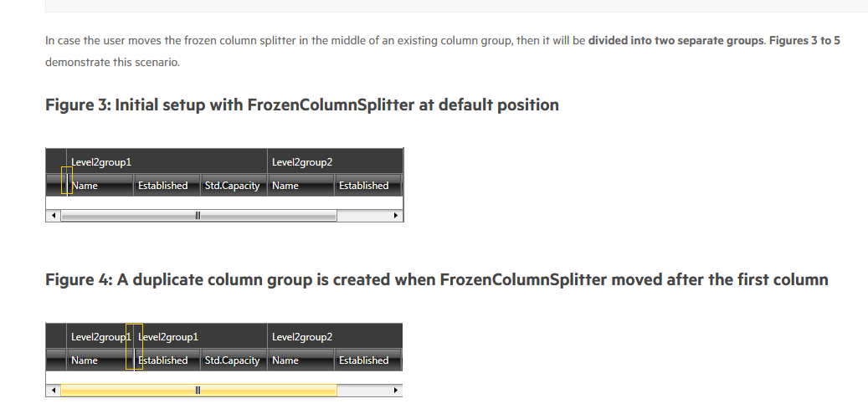Click the second Level2group1 header in Figure 4
This screenshot has width=868, height=419.
click(169, 336)
